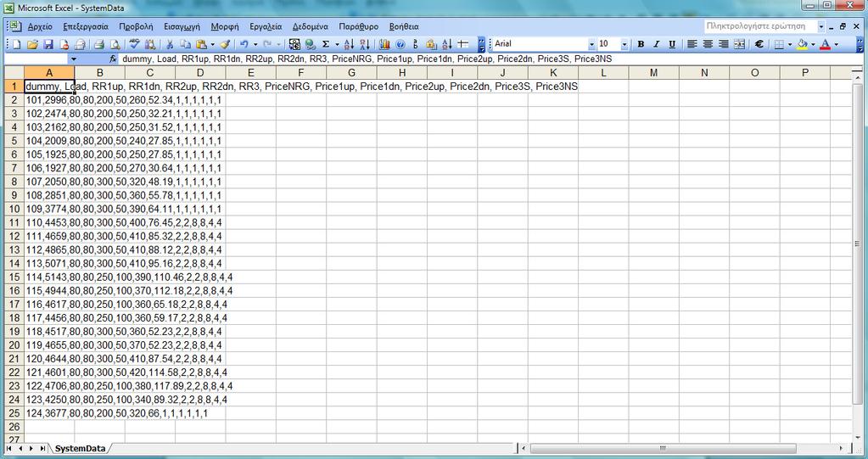Expand the AutoSum functions dropdown arrow
Image resolution: width=868 pixels, height=459 pixels.
pos(337,44)
